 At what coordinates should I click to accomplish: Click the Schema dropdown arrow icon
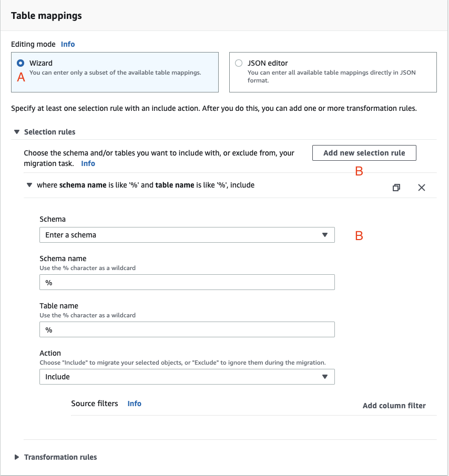(325, 235)
